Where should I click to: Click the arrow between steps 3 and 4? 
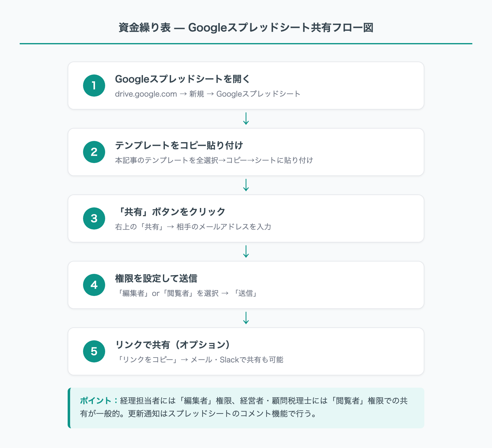[246, 252]
